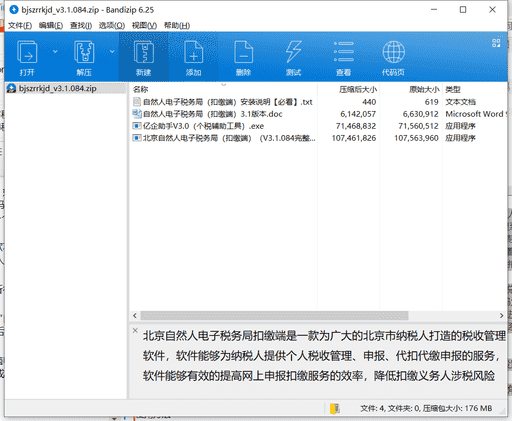Click the 删除 (Delete) toolbar icon
Viewport: 512px width, 421px height.
pyautogui.click(x=243, y=52)
